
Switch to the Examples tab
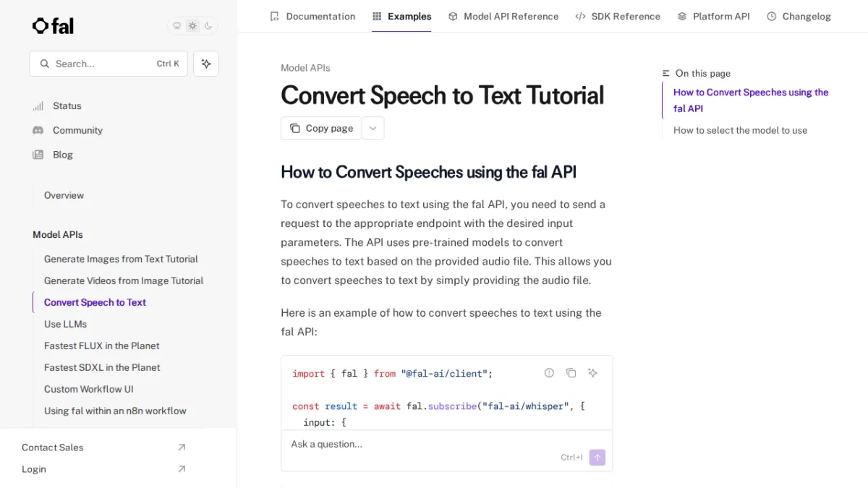[401, 16]
